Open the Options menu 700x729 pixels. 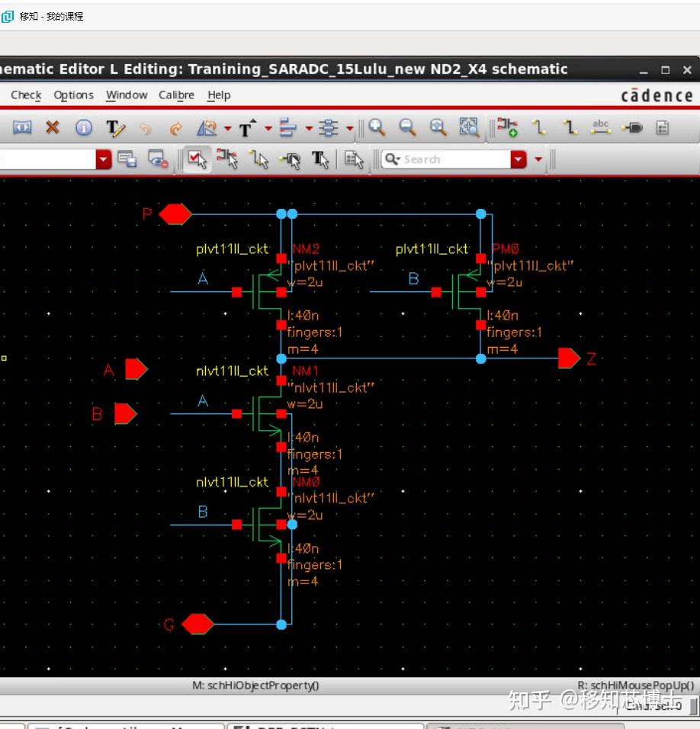[x=73, y=95]
